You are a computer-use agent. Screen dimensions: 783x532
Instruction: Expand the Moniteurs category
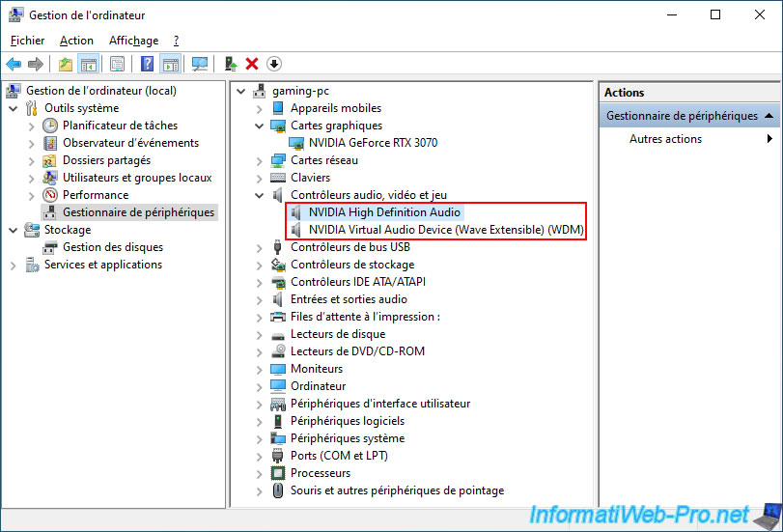pos(259,370)
